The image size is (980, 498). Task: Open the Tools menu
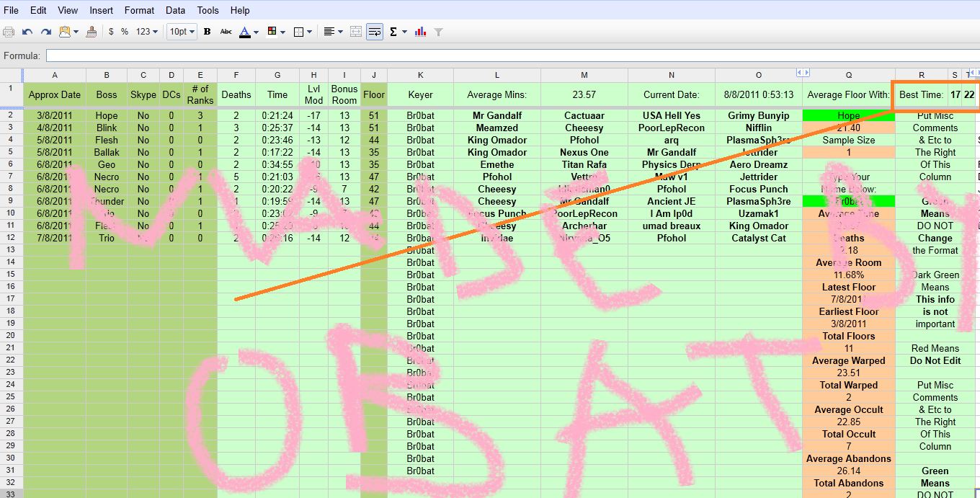pos(208,10)
